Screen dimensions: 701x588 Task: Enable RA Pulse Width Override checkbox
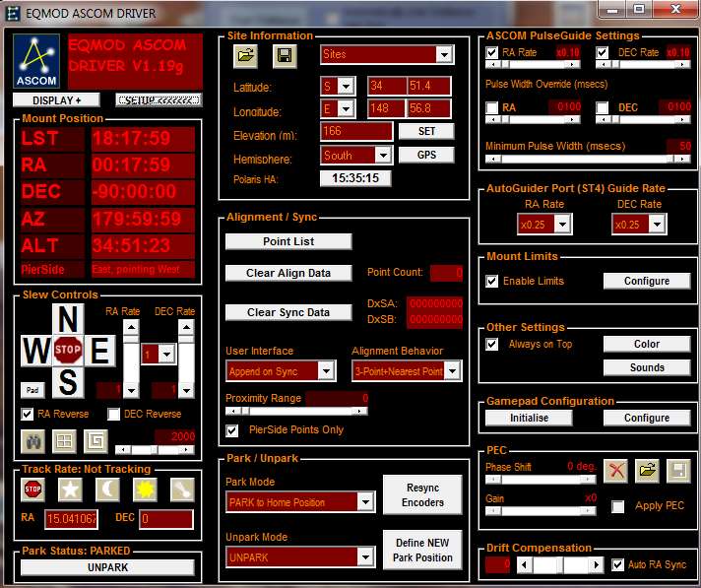click(491, 107)
